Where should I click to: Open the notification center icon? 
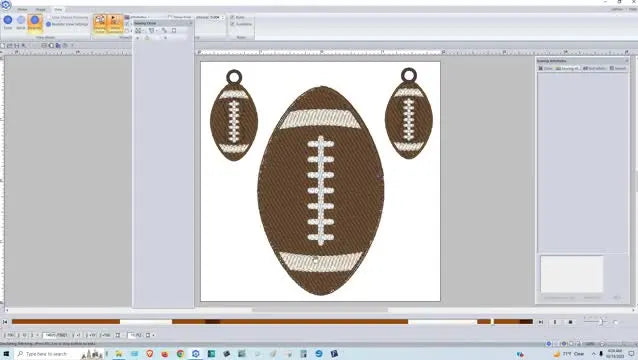[x=631, y=354]
